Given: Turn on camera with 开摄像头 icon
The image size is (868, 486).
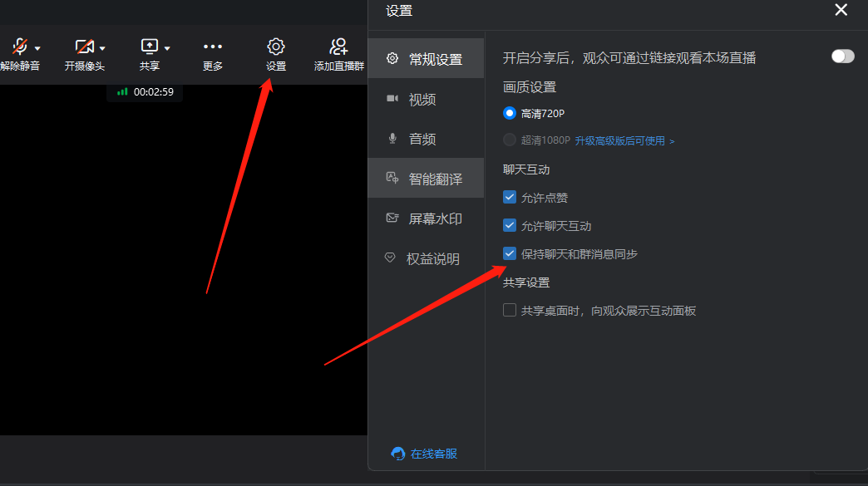Looking at the screenshot, I should [x=84, y=47].
